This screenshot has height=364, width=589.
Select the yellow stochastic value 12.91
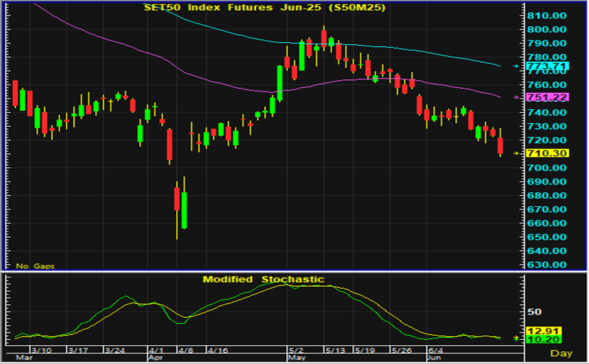(x=543, y=331)
